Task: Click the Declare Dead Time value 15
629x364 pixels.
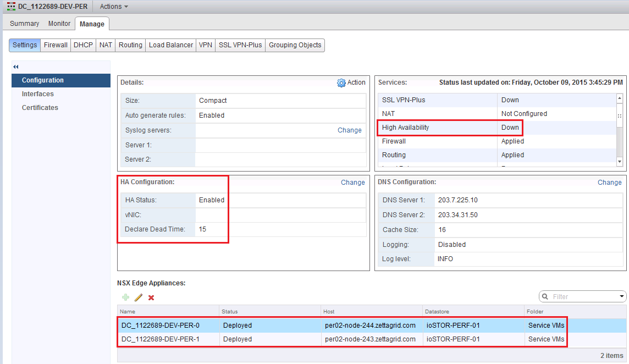Action: click(202, 229)
